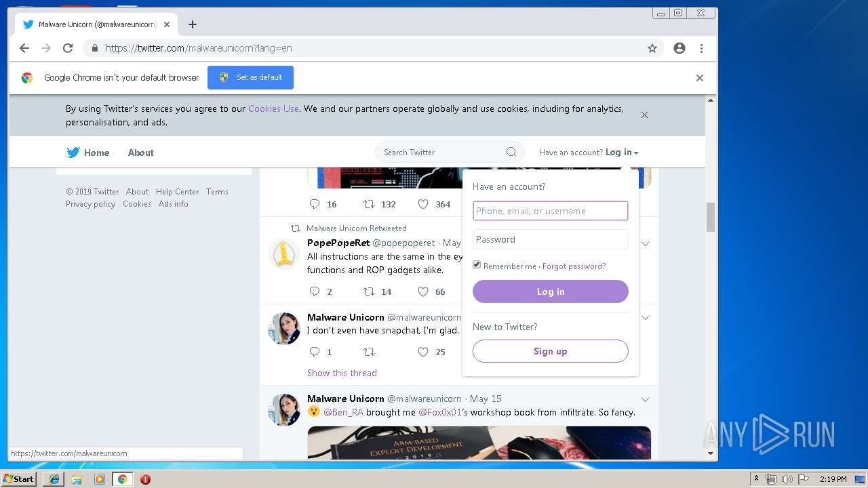Bookmark this page with the star icon
The width and height of the screenshot is (868, 488).
click(x=652, y=48)
